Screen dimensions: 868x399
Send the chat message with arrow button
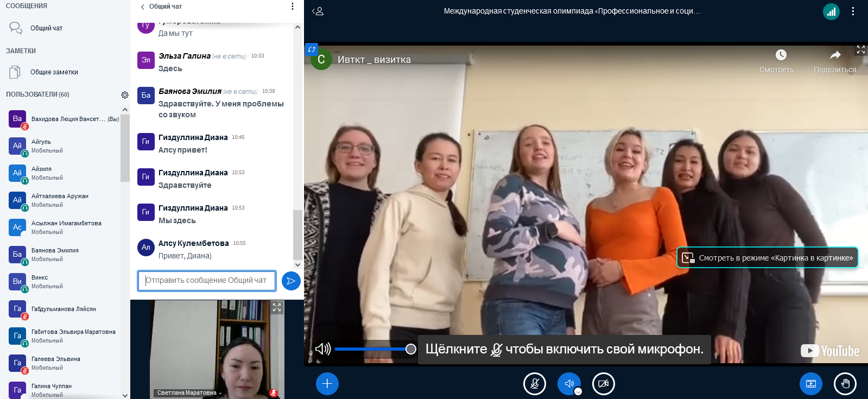click(x=291, y=281)
